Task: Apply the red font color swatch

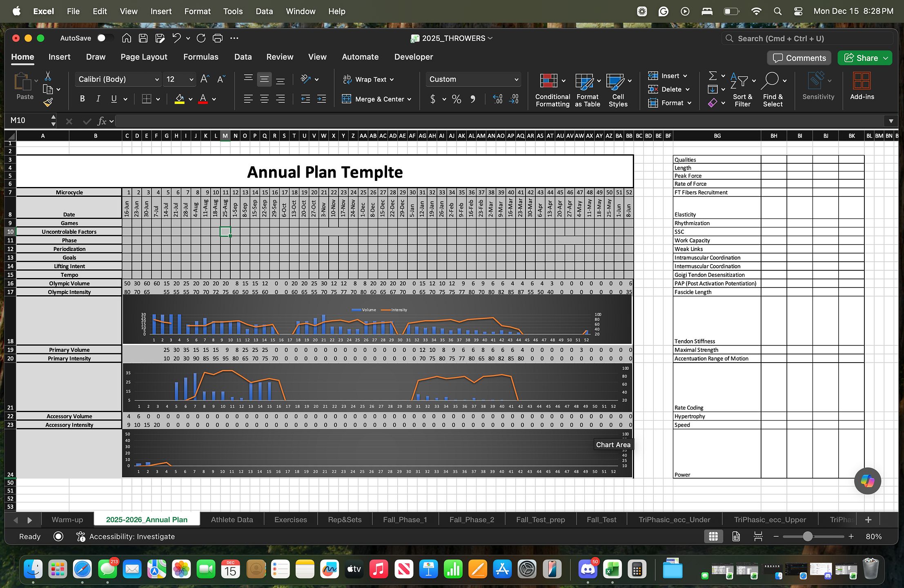Action: point(203,99)
